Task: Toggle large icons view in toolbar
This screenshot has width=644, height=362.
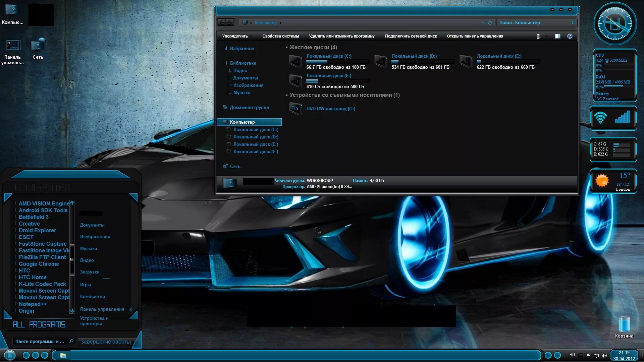Action: (539, 36)
